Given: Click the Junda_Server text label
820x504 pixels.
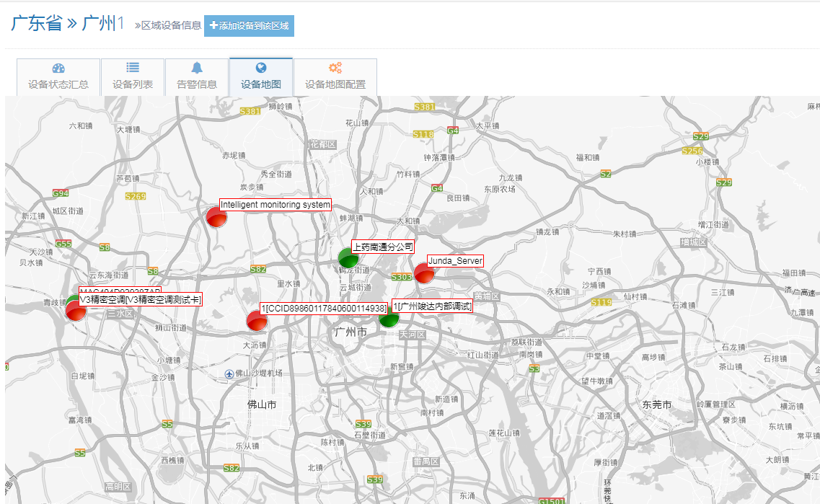Looking at the screenshot, I should [454, 261].
